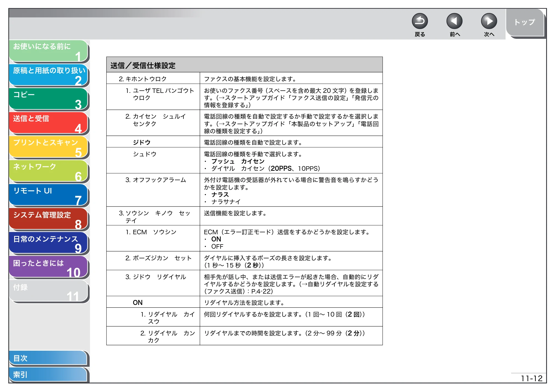Click the bold ON option under ECM

pos(216,239)
